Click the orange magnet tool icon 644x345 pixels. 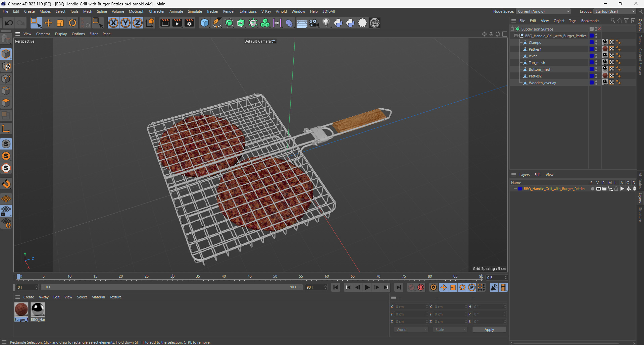[x=6, y=184]
